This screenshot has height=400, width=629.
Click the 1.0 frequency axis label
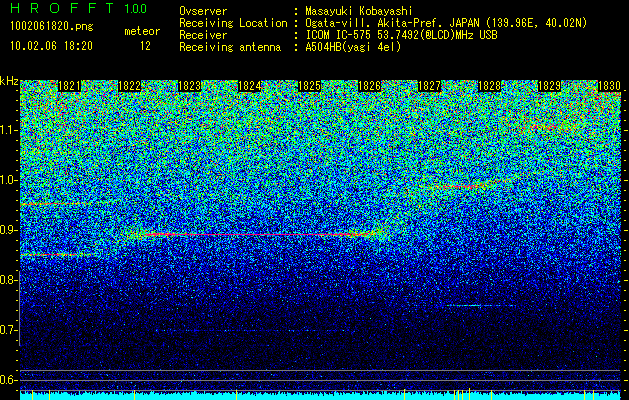pyautogui.click(x=9, y=180)
